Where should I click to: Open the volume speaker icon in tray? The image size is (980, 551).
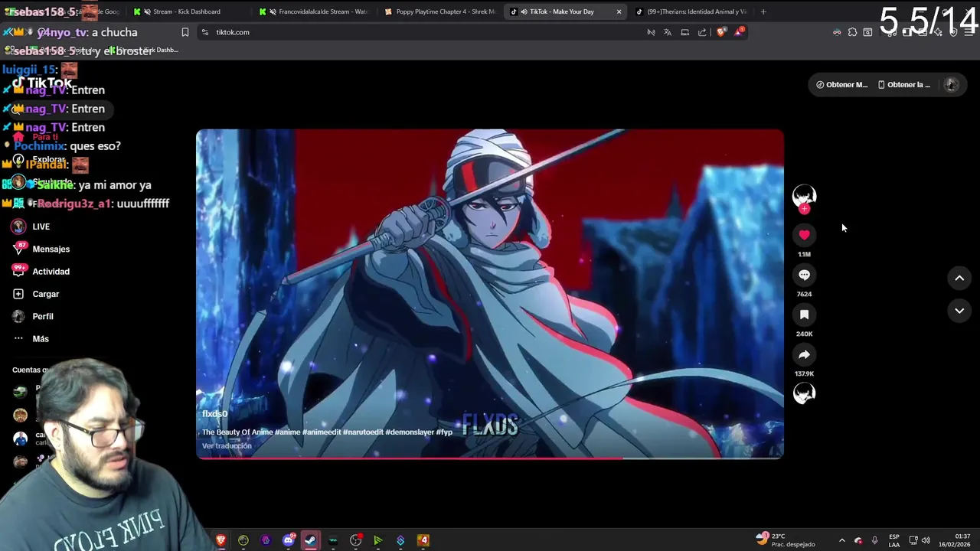[926, 540]
